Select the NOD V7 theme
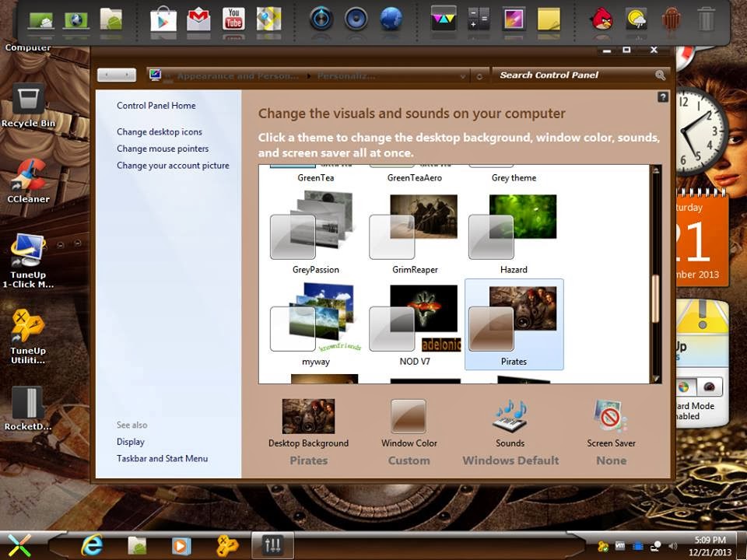Image resolution: width=747 pixels, height=560 pixels. click(415, 324)
